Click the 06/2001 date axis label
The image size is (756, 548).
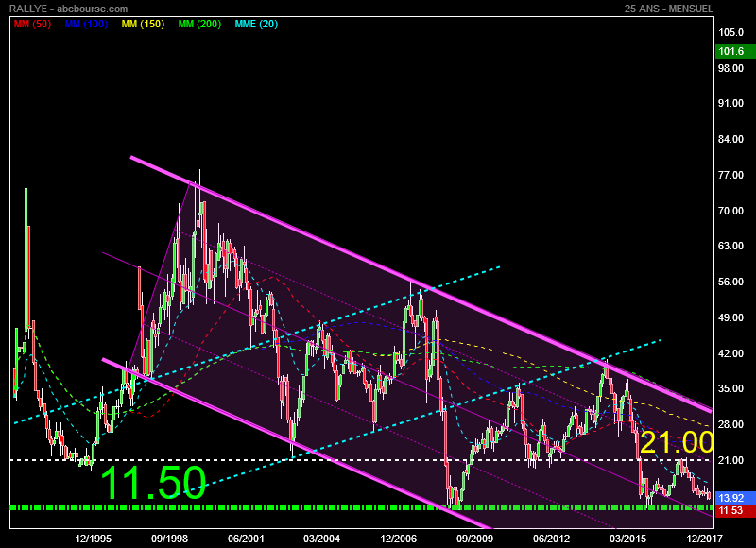click(x=246, y=539)
